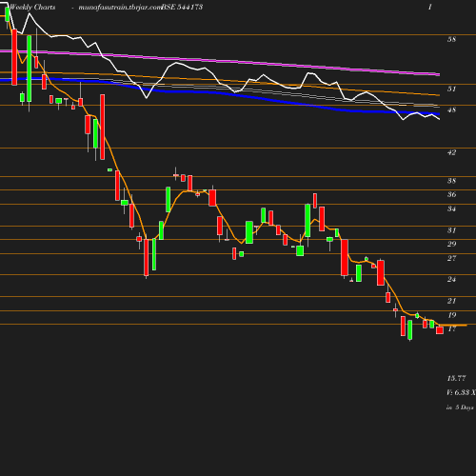Select the price axis label 17
This screenshot has width=476, height=476.
(x=451, y=328)
